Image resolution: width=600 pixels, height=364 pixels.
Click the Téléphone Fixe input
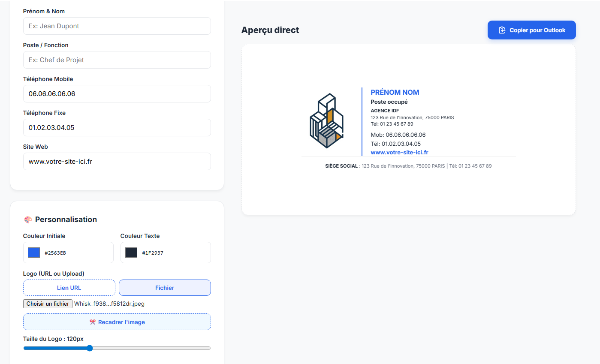point(117,128)
